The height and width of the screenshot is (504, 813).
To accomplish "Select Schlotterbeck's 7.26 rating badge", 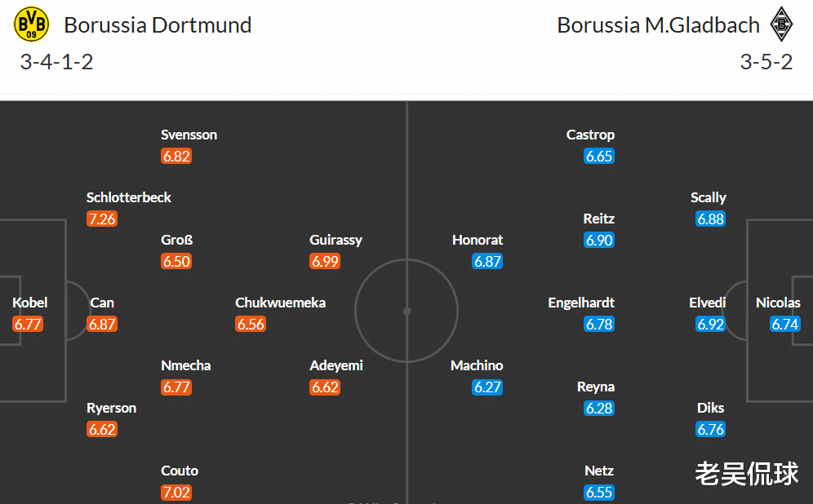I will point(102,219).
